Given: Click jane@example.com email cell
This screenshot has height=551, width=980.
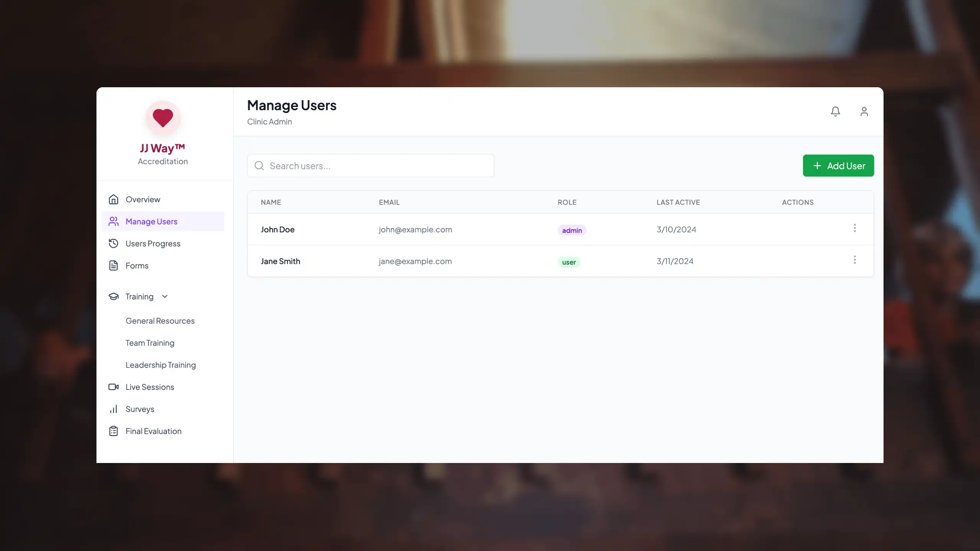Looking at the screenshot, I should tap(415, 261).
